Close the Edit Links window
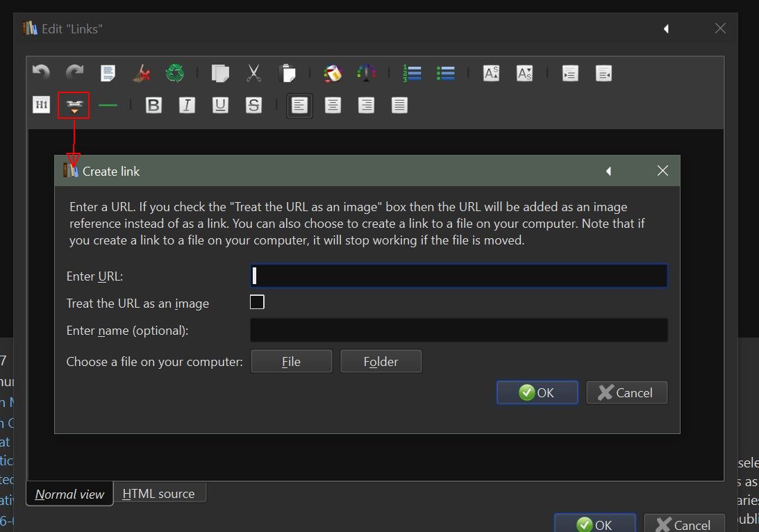 point(720,28)
